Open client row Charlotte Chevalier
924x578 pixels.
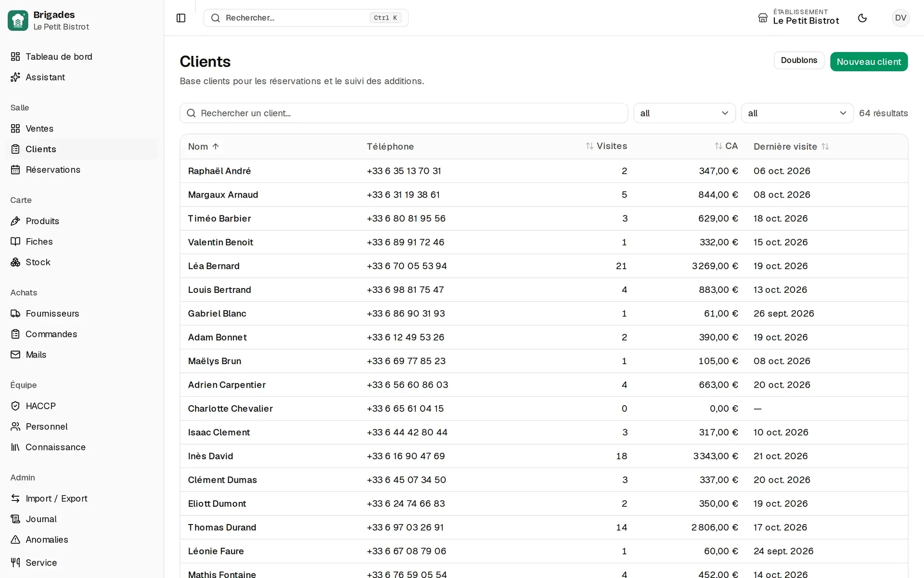544,408
